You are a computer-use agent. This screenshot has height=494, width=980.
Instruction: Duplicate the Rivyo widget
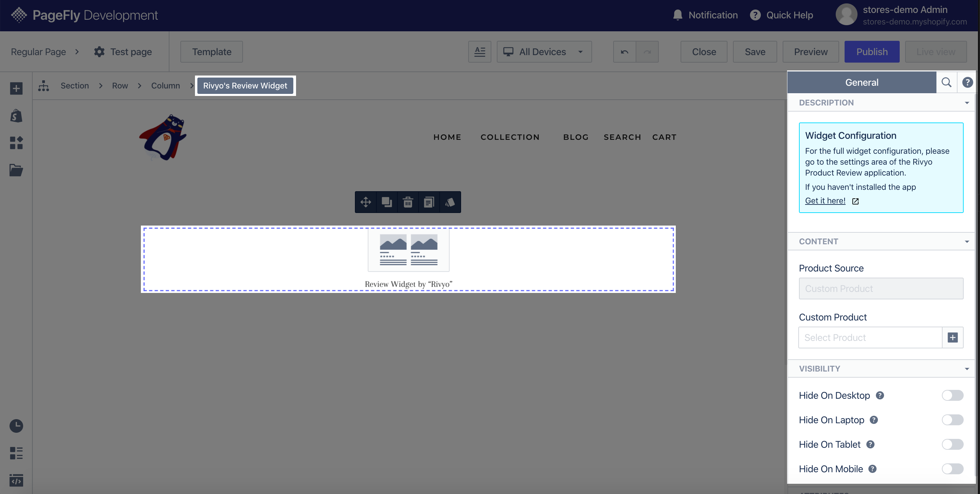pyautogui.click(x=387, y=202)
